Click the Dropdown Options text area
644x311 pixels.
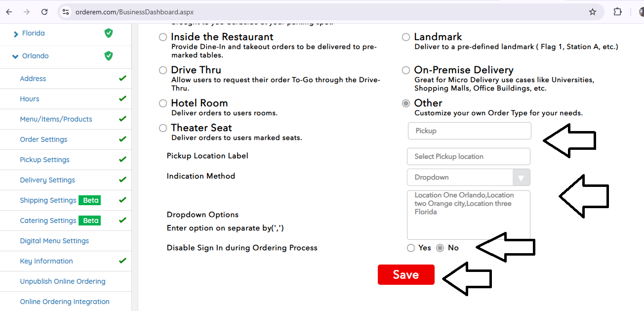click(468, 215)
